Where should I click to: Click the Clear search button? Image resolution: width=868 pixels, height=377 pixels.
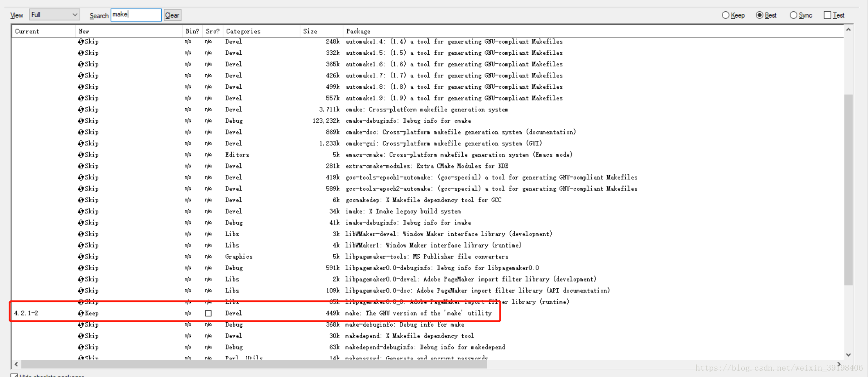pos(172,15)
